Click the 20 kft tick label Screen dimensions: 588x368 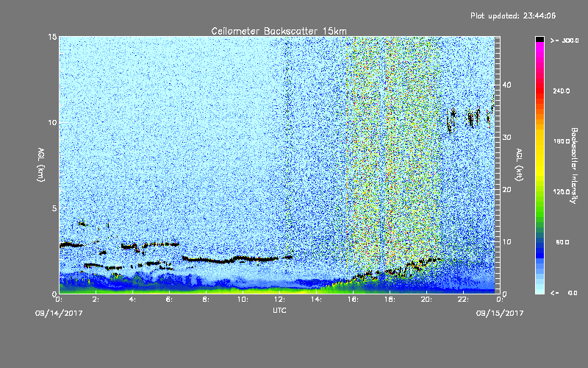pos(506,190)
